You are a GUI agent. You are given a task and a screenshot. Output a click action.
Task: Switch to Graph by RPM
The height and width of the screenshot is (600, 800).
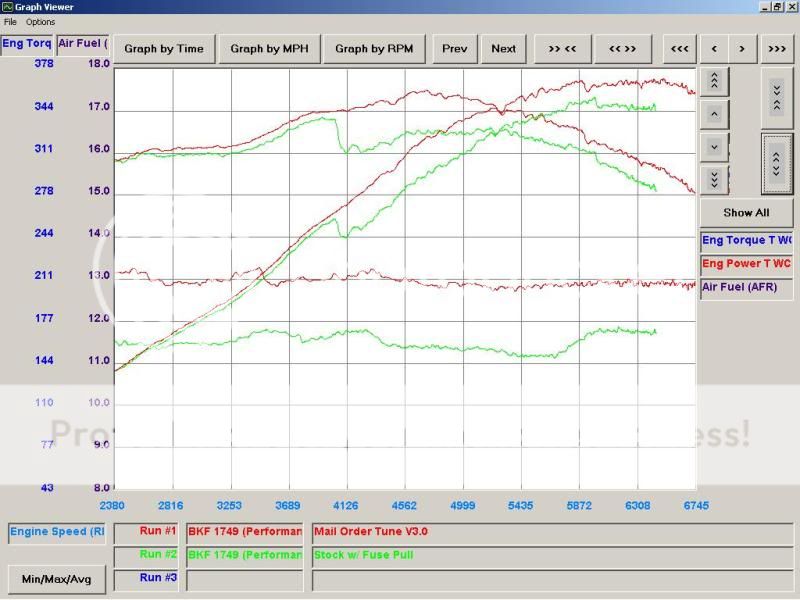tap(379, 48)
